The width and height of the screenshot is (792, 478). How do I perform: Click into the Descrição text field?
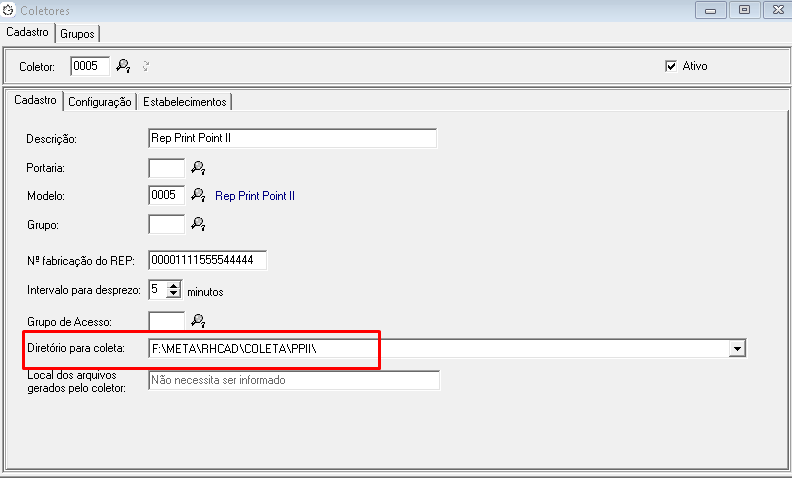click(x=291, y=138)
